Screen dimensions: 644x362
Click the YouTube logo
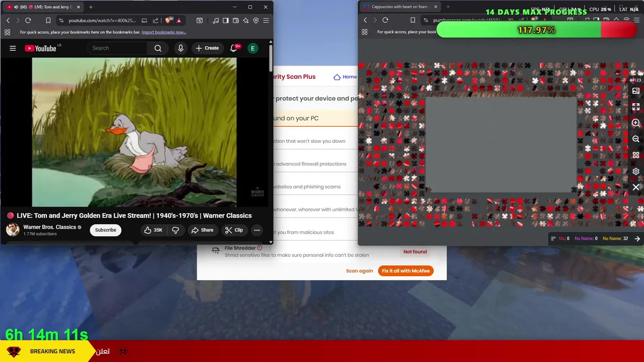coord(40,48)
